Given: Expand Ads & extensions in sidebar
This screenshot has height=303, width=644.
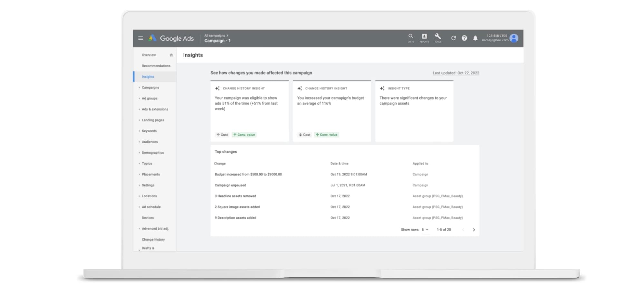Looking at the screenshot, I should pos(155,109).
